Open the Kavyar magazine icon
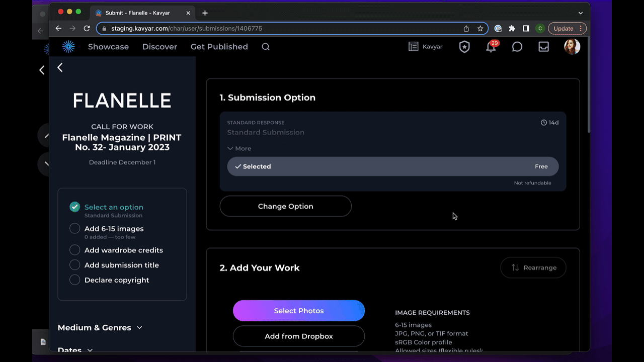The image size is (644, 362). (x=413, y=47)
